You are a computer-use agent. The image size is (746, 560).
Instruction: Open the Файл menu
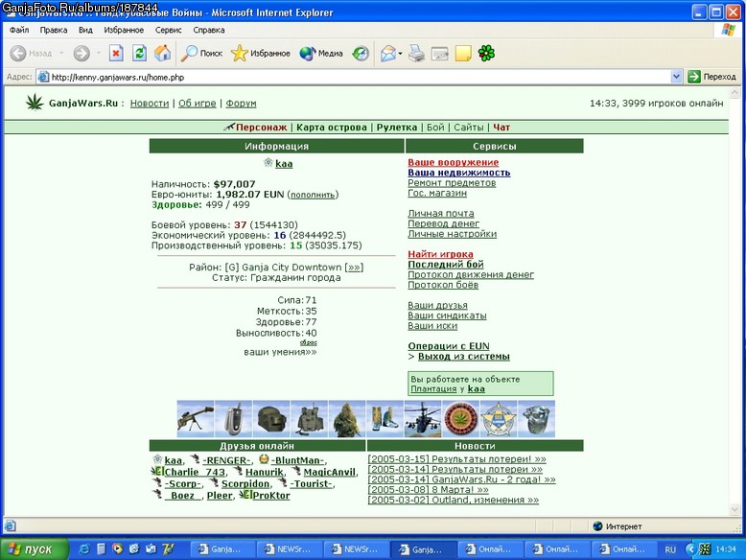(19, 30)
